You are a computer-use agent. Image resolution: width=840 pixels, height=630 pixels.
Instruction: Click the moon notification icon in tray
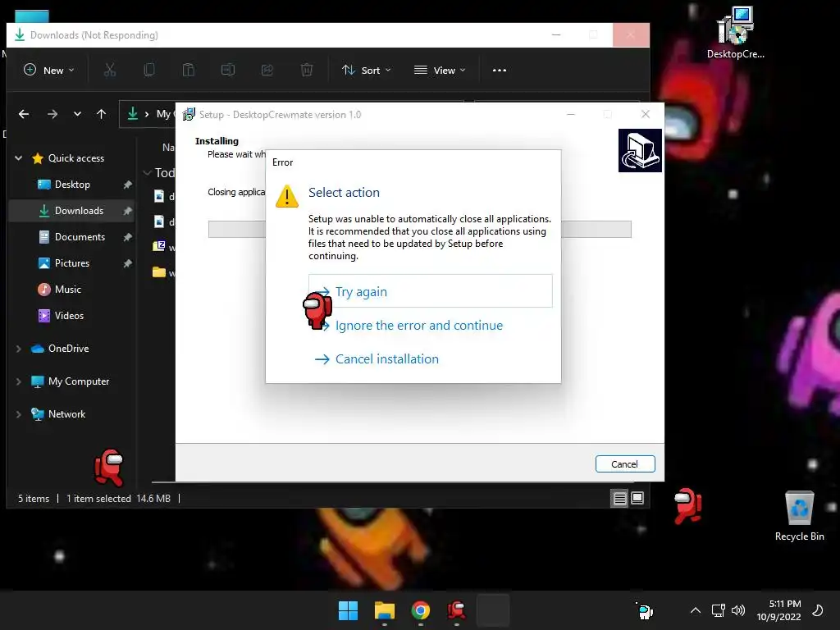coord(818,610)
